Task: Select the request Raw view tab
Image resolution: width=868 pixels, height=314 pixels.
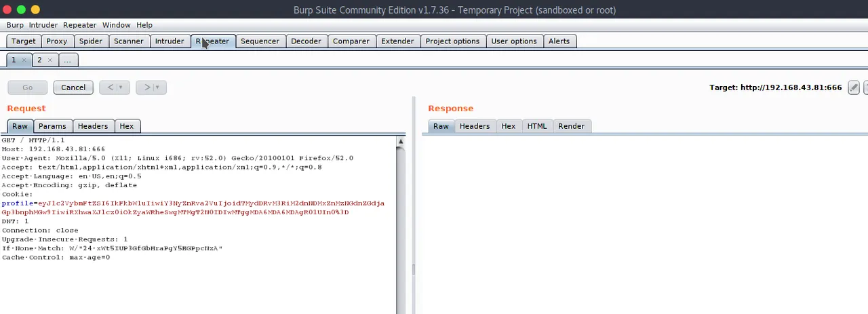Action: coord(20,126)
